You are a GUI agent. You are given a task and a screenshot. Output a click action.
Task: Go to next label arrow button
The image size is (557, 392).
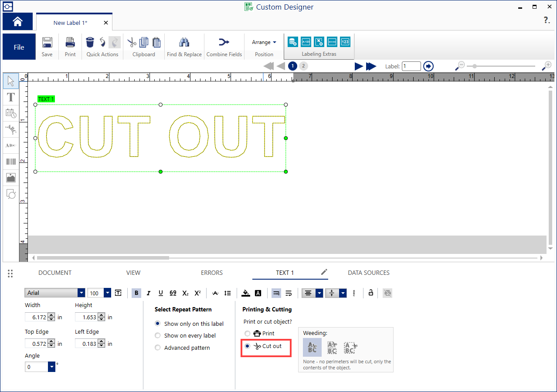click(358, 66)
